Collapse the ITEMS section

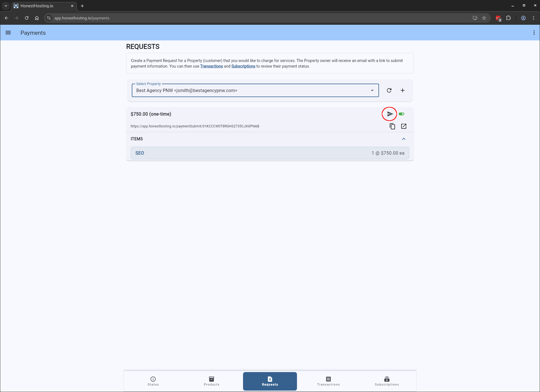click(403, 139)
